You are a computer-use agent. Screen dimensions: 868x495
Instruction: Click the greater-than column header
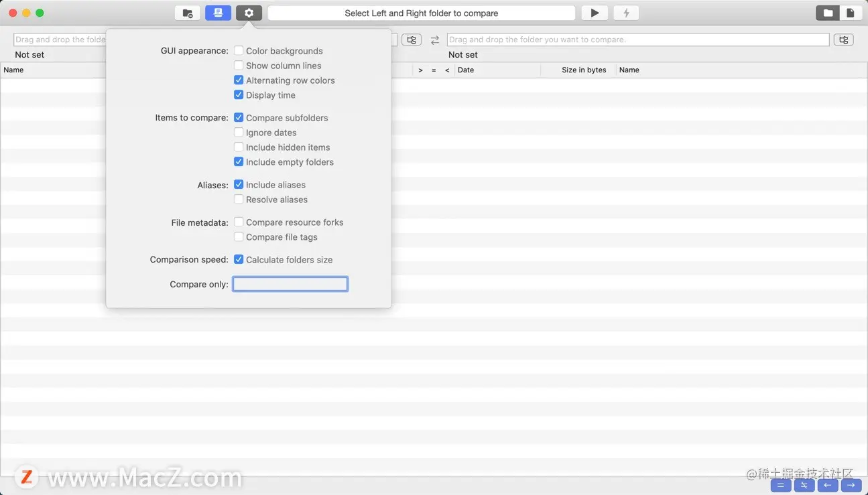[420, 70]
